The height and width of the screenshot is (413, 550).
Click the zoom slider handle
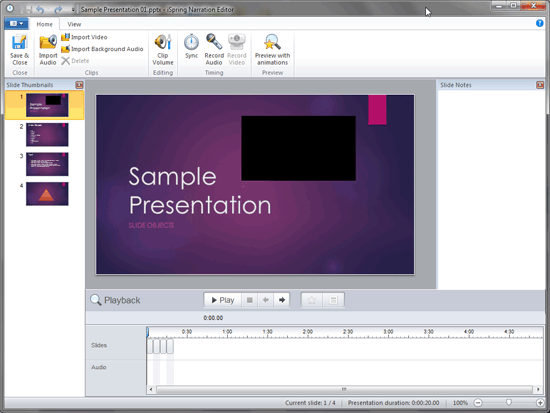coord(509,402)
